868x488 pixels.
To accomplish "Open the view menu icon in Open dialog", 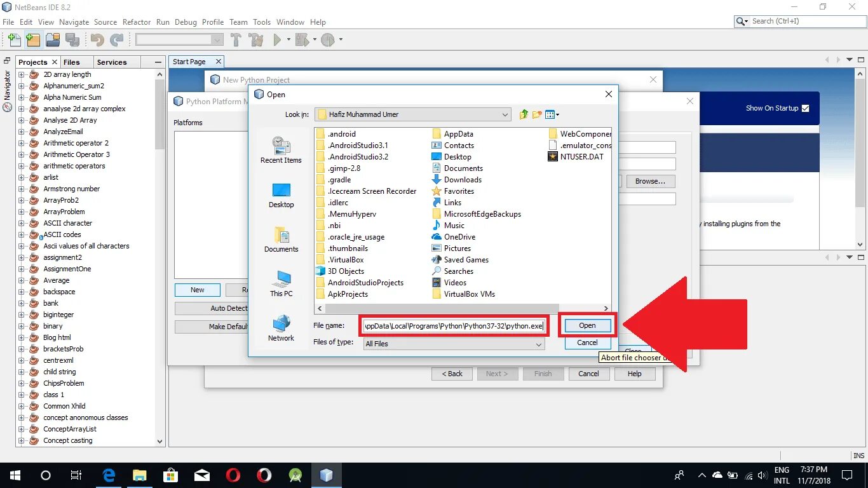I will click(x=552, y=114).
